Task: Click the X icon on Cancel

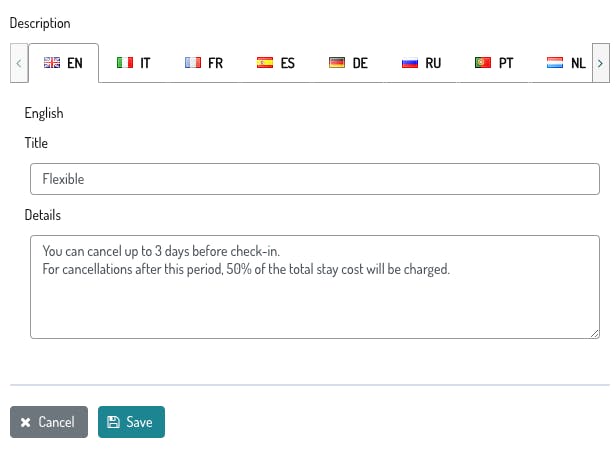Action: click(26, 422)
